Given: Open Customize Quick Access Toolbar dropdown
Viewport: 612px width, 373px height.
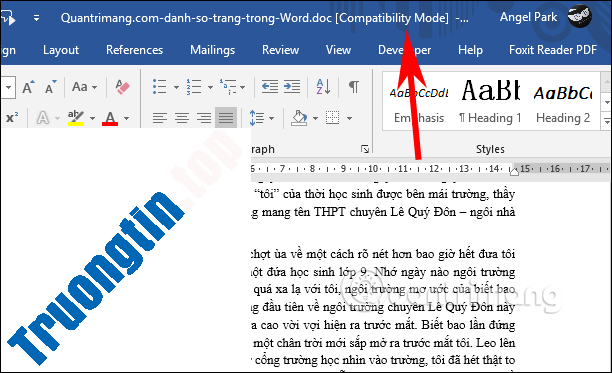Looking at the screenshot, I should tap(36, 18).
